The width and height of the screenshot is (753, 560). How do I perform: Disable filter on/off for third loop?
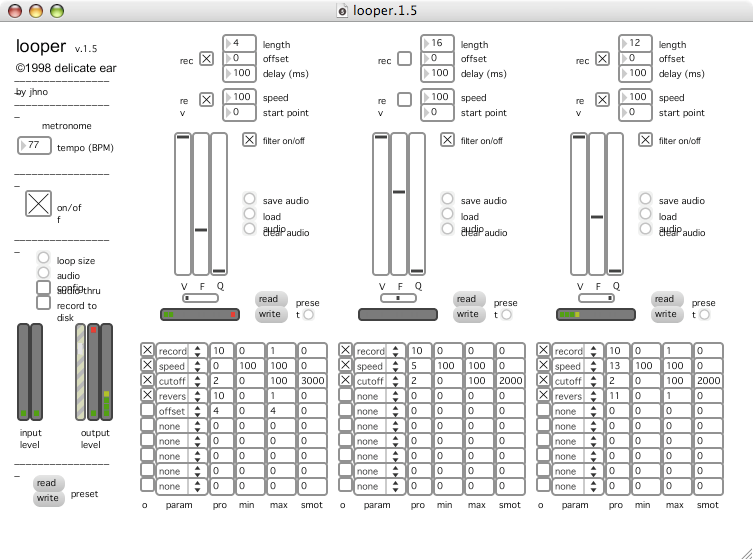pos(645,140)
